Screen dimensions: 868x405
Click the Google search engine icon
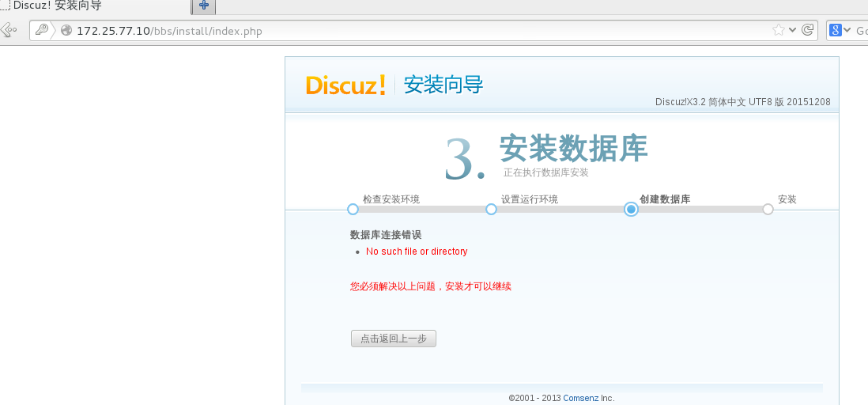pos(836,30)
